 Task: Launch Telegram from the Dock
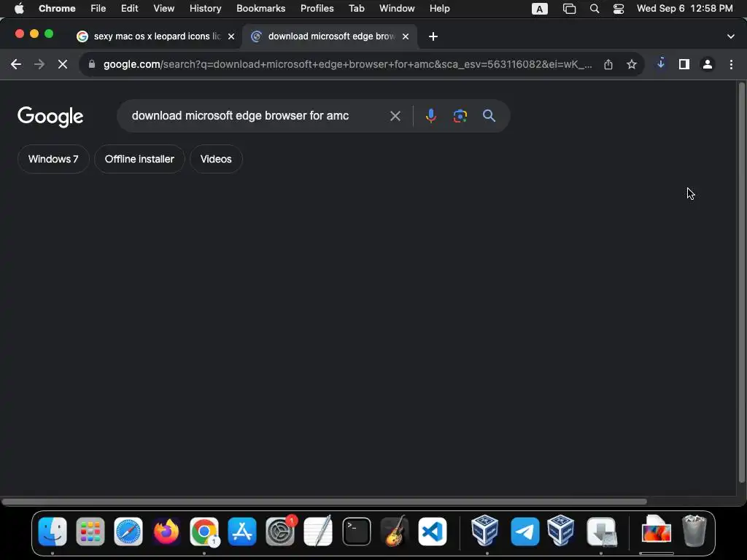[525, 532]
